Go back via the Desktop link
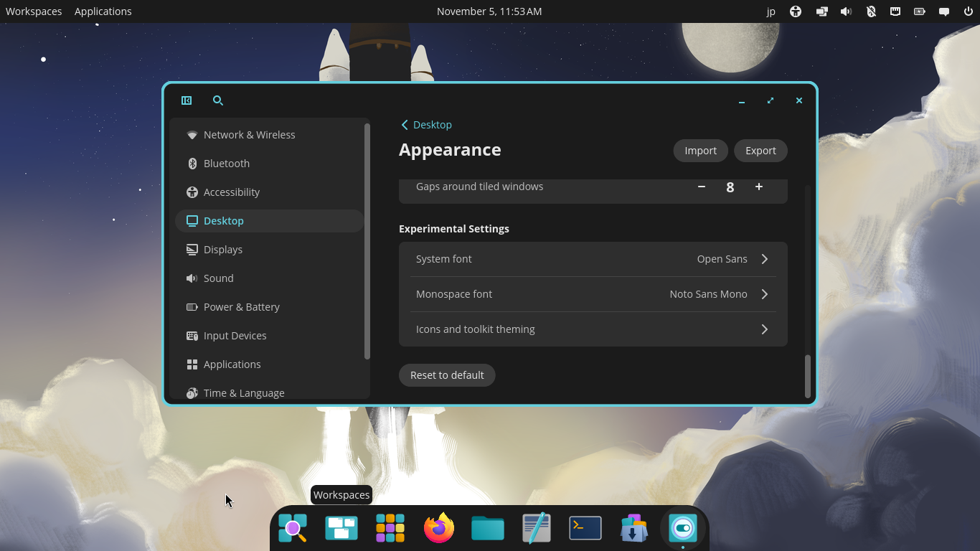Image resolution: width=980 pixels, height=551 pixels. tap(426, 125)
